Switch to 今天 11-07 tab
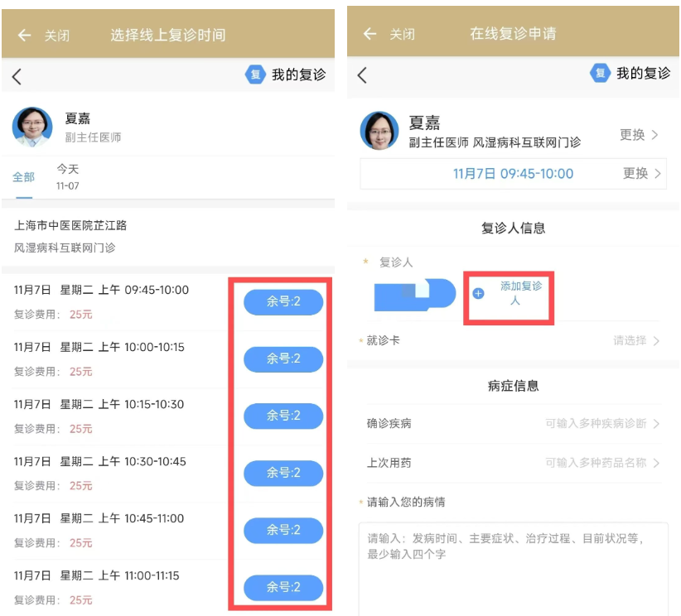 (x=68, y=177)
